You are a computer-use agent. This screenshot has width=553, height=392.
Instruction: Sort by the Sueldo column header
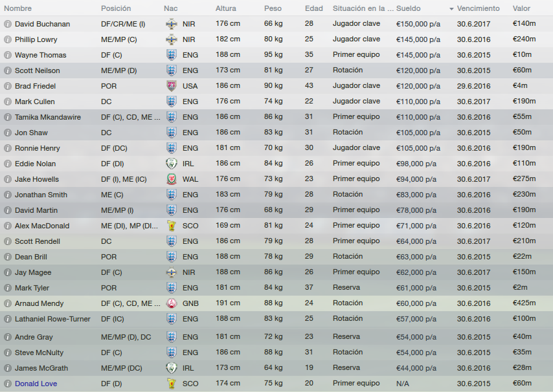[409, 8]
